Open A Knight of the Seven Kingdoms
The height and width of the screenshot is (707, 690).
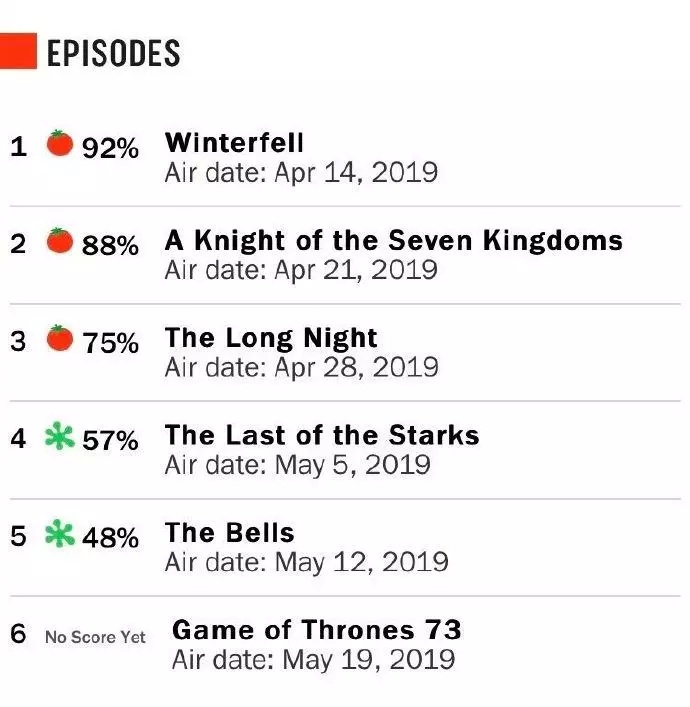click(x=394, y=241)
